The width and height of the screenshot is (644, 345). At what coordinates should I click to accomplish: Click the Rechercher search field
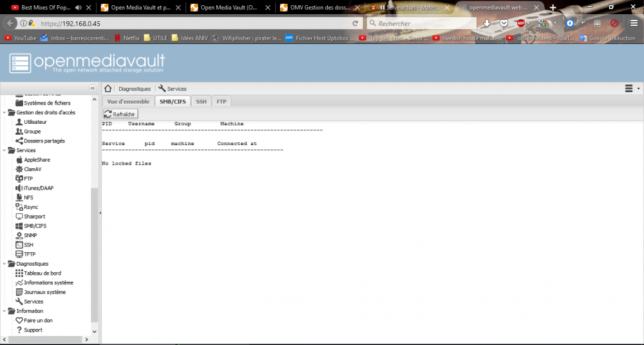click(423, 23)
